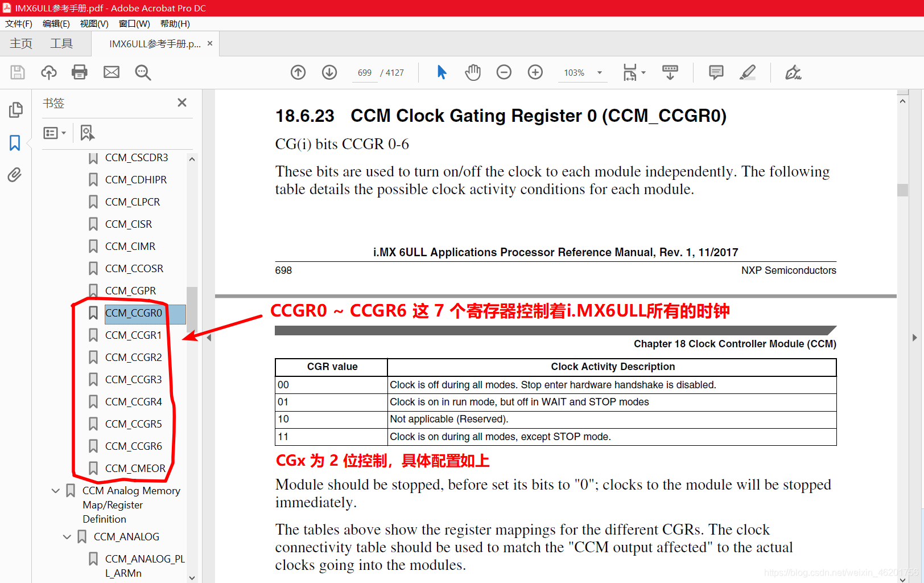The width and height of the screenshot is (924, 583).
Task: Click the upload to cloud icon
Action: click(x=49, y=72)
